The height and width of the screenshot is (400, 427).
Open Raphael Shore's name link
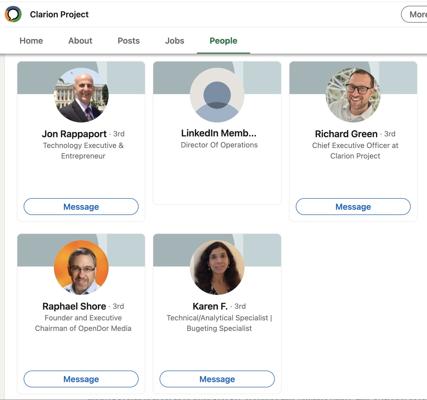(x=74, y=306)
